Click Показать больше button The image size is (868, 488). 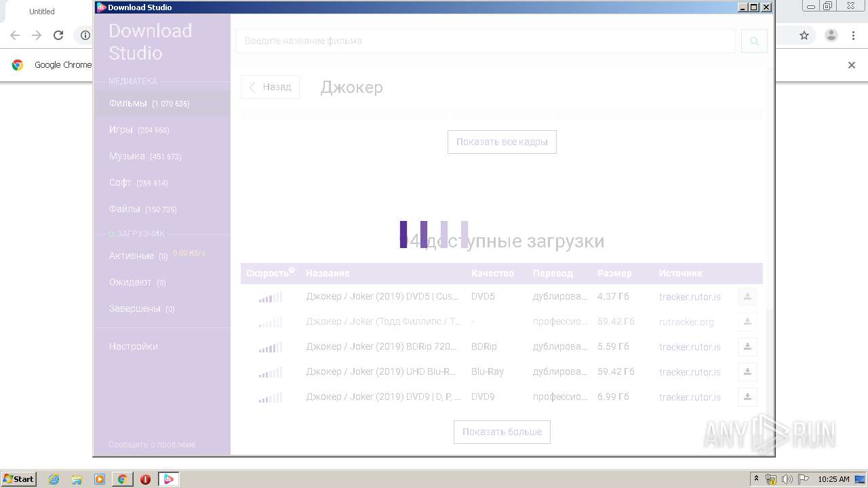pos(502,432)
